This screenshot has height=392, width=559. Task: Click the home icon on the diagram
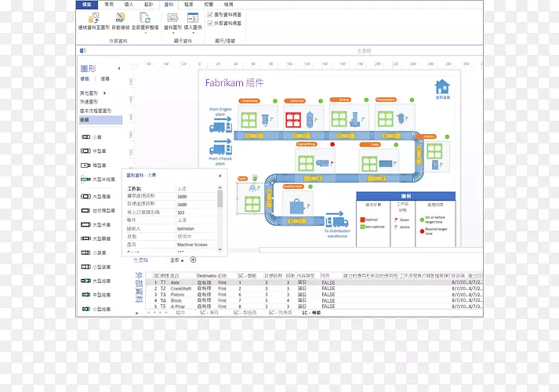[x=442, y=86]
